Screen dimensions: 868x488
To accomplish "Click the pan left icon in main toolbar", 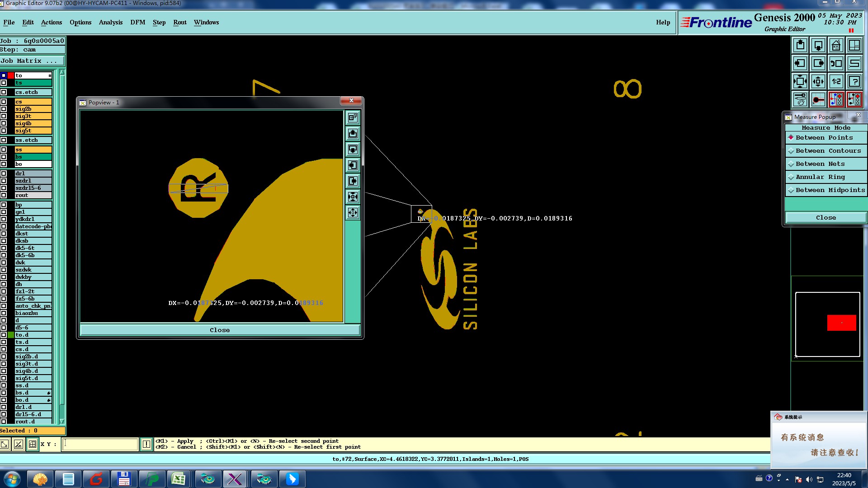I will [x=800, y=63].
